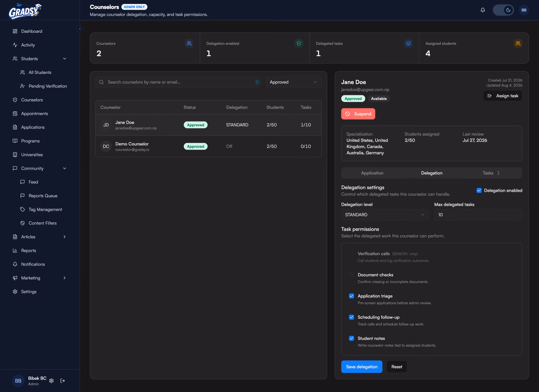
Task: Click the Approved badge in Demo Counselor row
Action: (196, 146)
